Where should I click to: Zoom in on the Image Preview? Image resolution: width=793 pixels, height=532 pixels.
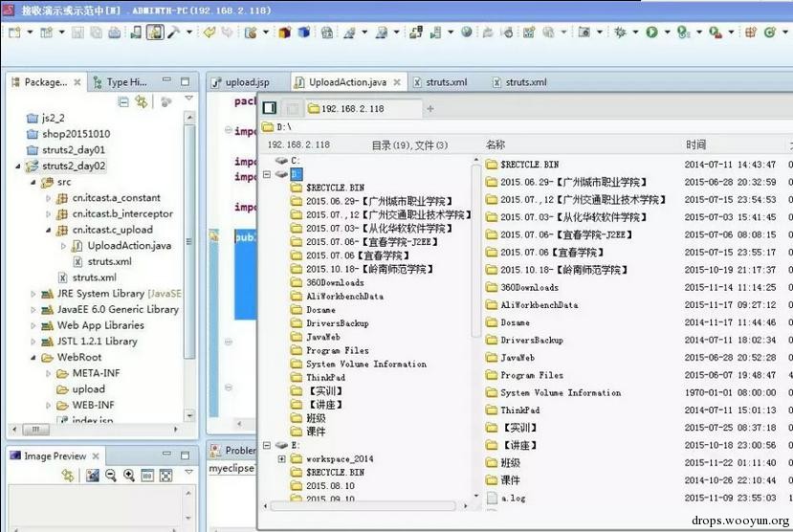click(129, 475)
